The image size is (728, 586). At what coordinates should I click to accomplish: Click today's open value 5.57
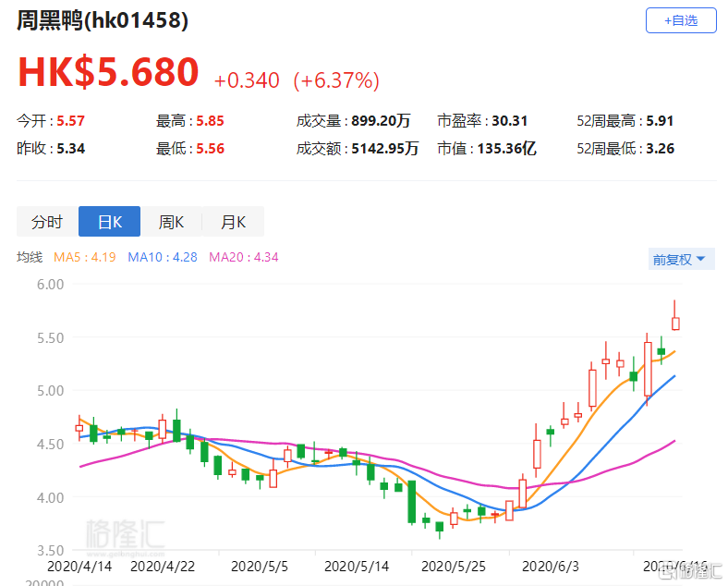click(x=70, y=121)
